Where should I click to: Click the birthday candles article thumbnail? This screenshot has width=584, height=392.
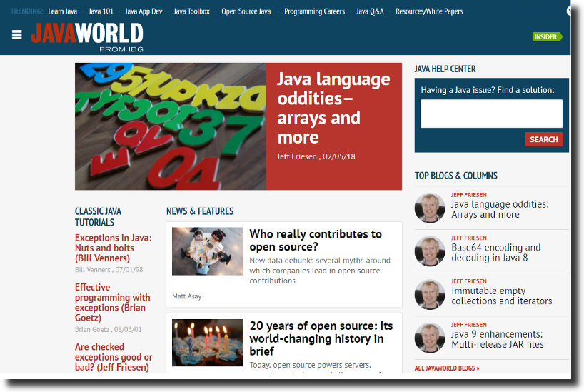click(x=208, y=343)
